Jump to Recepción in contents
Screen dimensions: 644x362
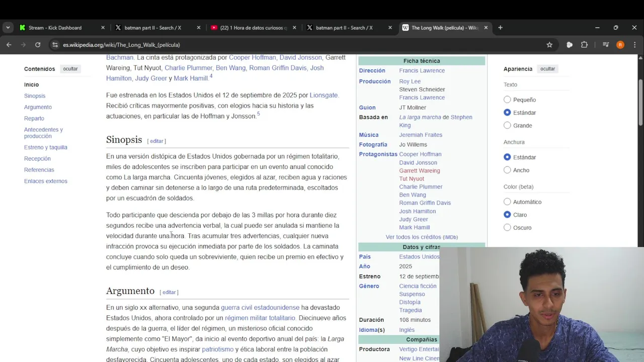tap(37, 158)
